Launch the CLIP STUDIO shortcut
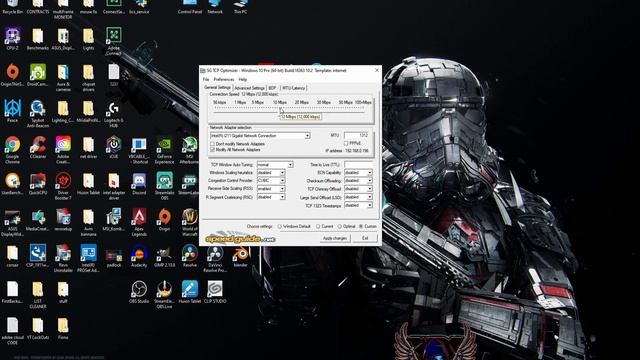 215,292
